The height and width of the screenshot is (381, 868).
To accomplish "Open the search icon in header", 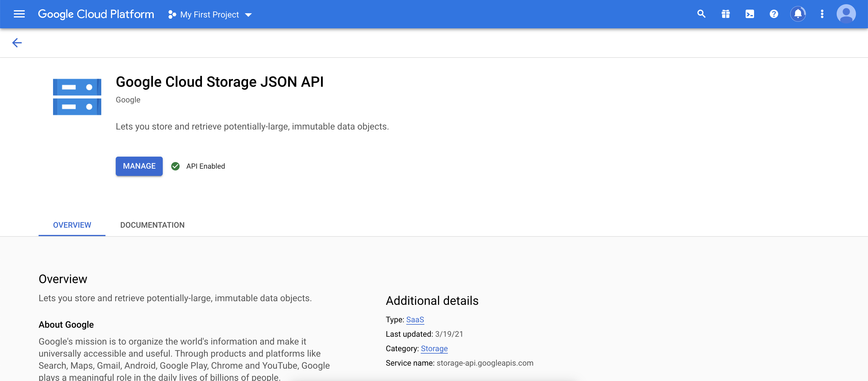I will pos(701,14).
